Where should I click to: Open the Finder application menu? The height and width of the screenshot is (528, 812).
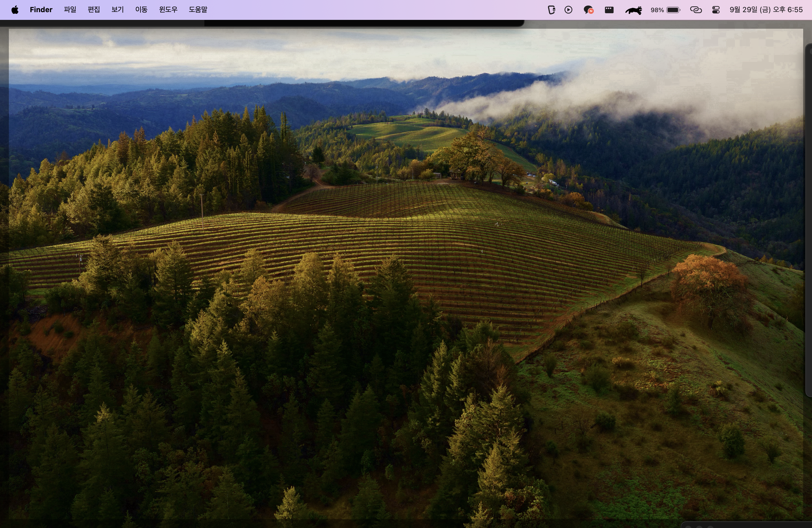[x=41, y=10]
